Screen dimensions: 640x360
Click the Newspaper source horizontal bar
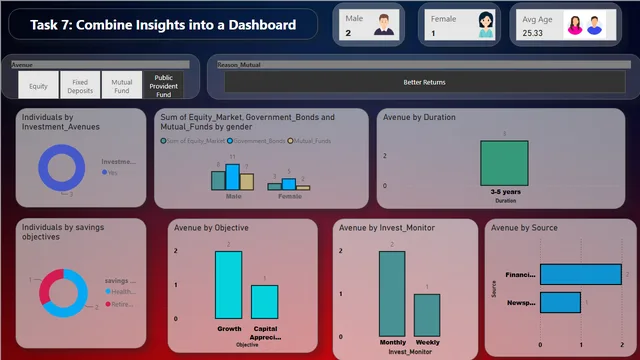click(x=560, y=302)
